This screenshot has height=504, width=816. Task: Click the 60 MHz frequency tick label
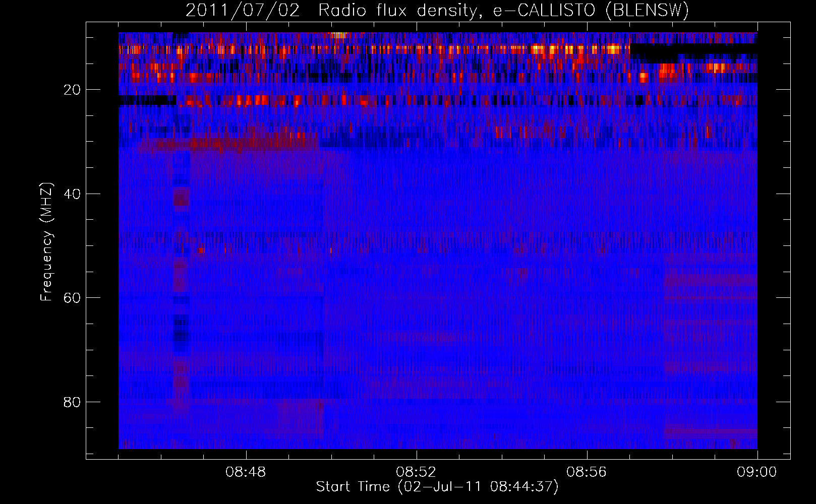pos(73,298)
